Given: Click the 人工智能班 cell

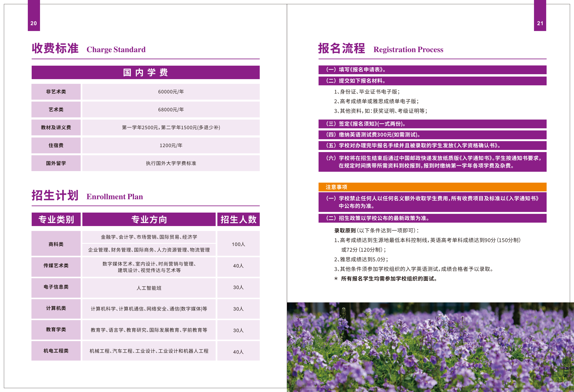Looking at the screenshot, I should pyautogui.click(x=149, y=288).
